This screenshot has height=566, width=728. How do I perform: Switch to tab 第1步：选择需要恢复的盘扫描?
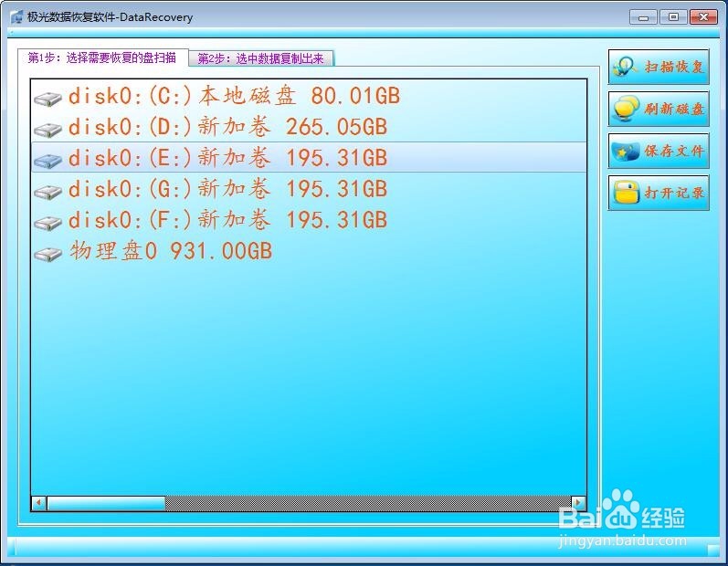click(x=102, y=58)
